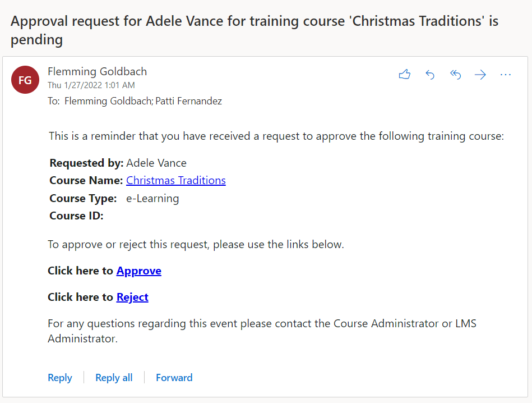Screen dimensions: 532x403
Task: Click the double-arrow Reply all icon
Action: (455, 75)
